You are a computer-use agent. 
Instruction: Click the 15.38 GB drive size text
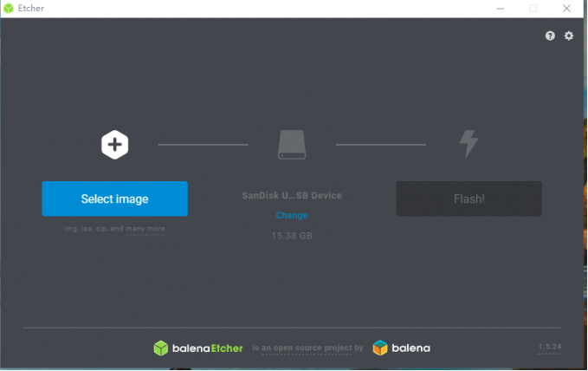292,236
